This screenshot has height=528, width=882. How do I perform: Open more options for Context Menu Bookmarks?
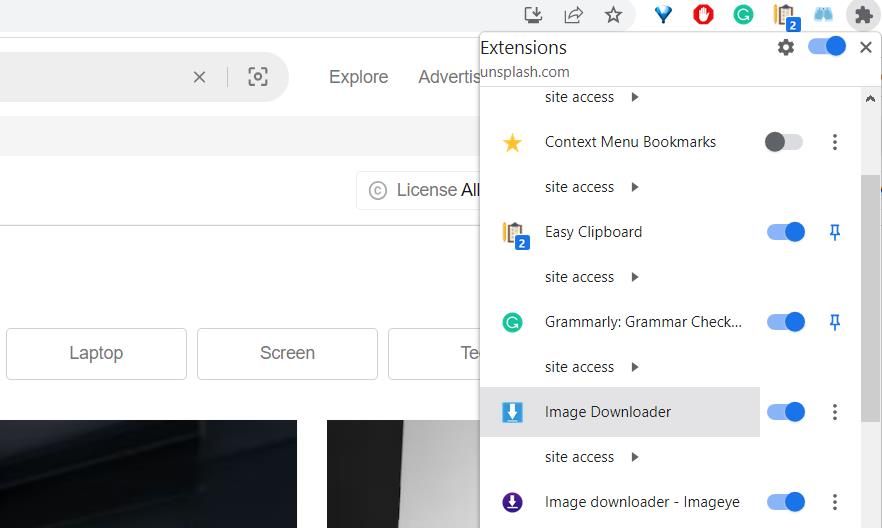pyautogui.click(x=835, y=142)
